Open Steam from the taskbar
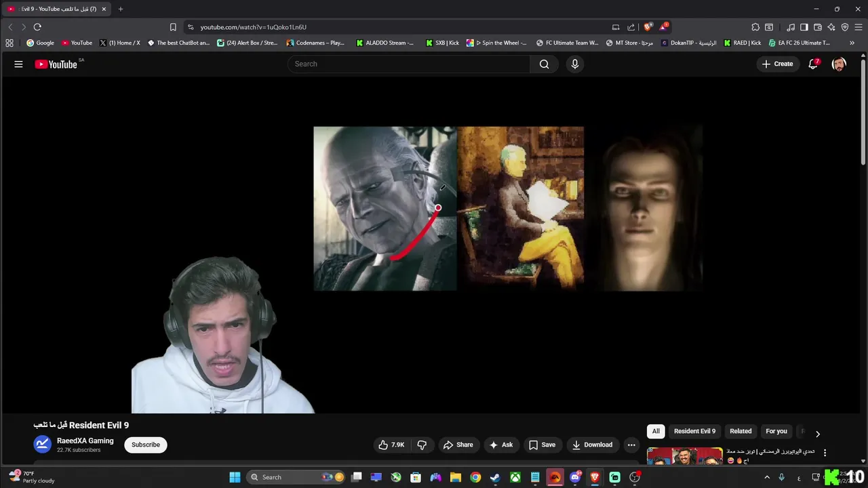This screenshot has height=488, width=868. [495, 477]
